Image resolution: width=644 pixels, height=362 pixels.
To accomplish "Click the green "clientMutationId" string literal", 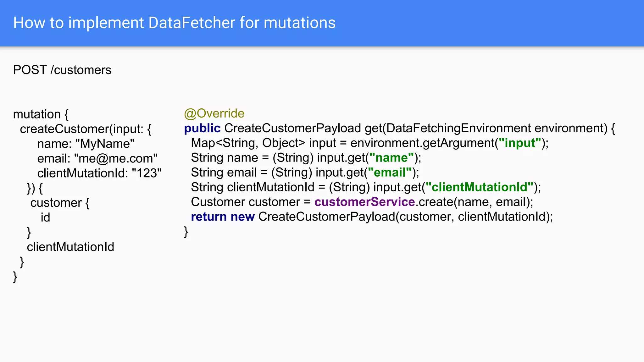I will pos(480,187).
